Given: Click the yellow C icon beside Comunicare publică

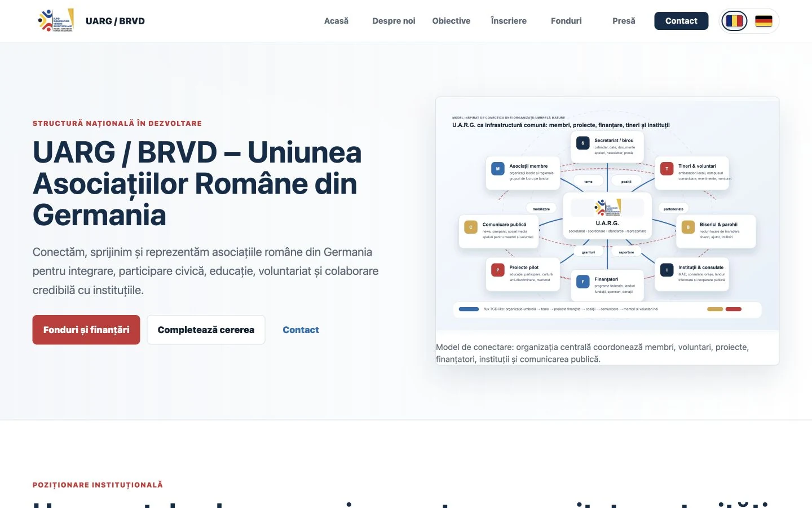Looking at the screenshot, I should [471, 227].
